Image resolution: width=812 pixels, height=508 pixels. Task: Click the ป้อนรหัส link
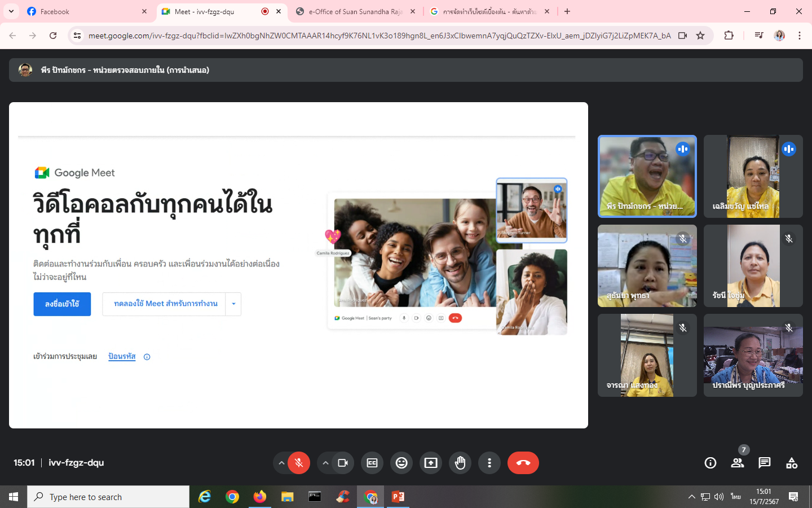coord(122,356)
